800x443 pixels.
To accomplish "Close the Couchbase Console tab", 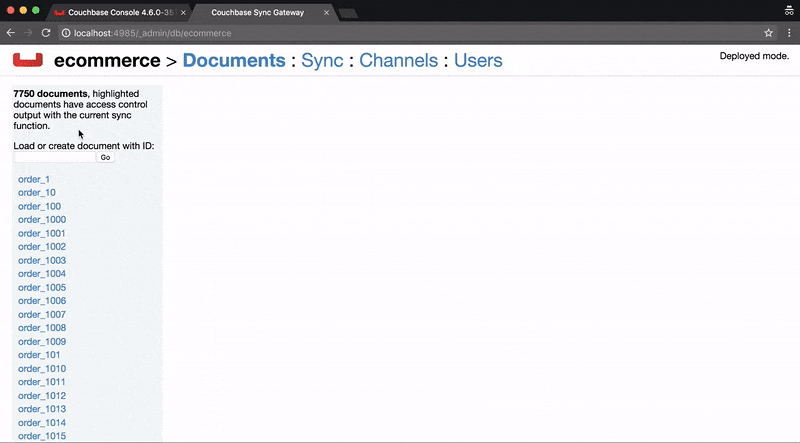I will pos(183,12).
